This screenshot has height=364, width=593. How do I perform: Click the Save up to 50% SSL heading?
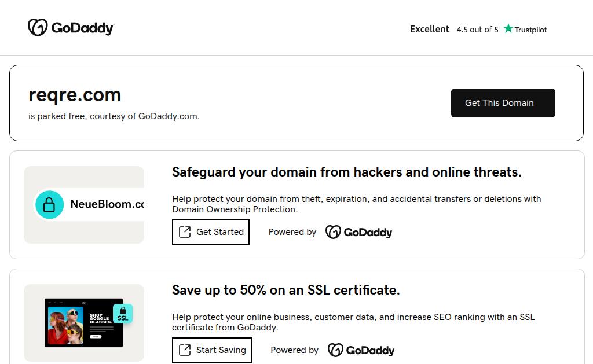285,290
